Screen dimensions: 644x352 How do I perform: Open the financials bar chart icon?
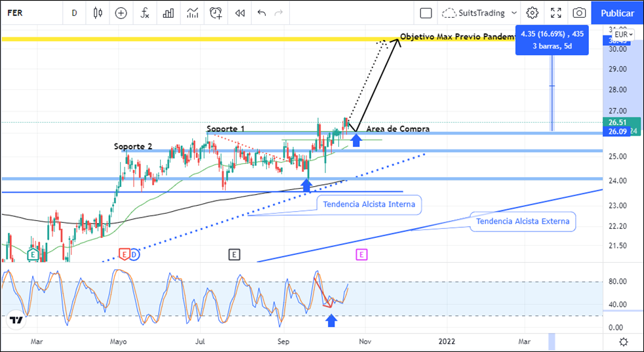(169, 12)
